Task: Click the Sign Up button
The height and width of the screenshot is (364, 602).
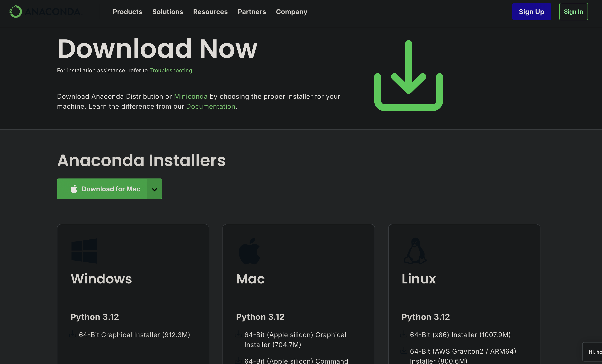Action: (x=531, y=12)
